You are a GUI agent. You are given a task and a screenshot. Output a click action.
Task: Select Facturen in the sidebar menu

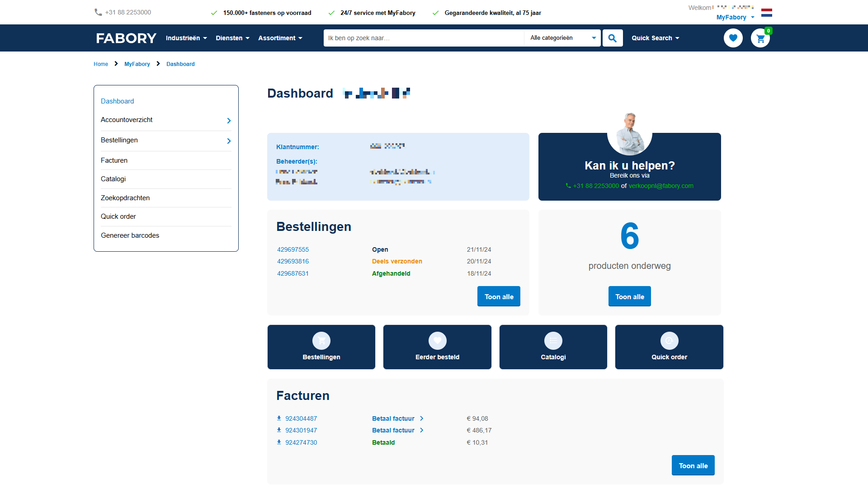coord(114,160)
